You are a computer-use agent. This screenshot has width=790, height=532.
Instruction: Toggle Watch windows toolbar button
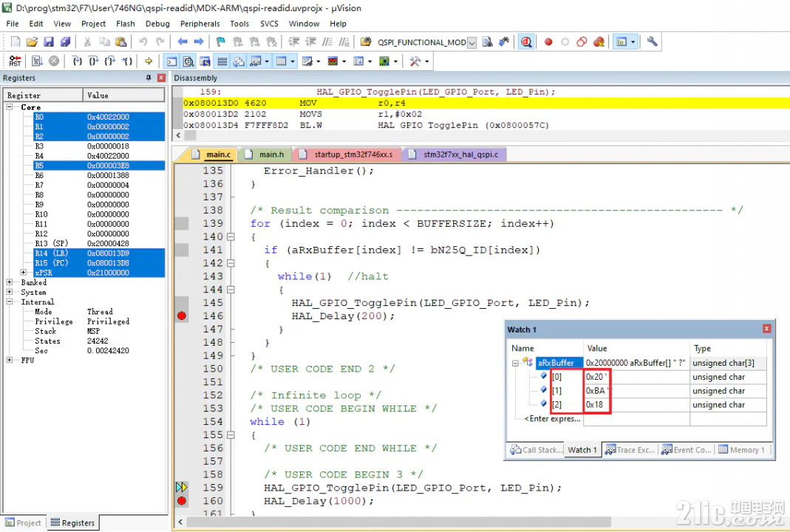point(256,61)
